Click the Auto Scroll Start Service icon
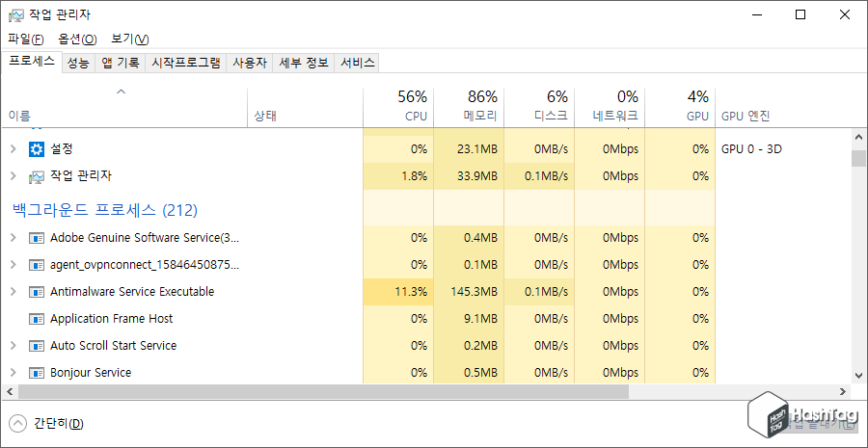This screenshot has height=448, width=868. tap(37, 346)
